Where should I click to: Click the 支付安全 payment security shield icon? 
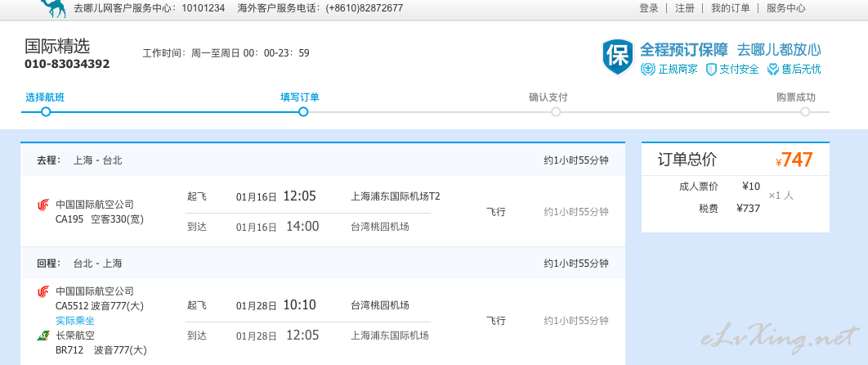[711, 70]
